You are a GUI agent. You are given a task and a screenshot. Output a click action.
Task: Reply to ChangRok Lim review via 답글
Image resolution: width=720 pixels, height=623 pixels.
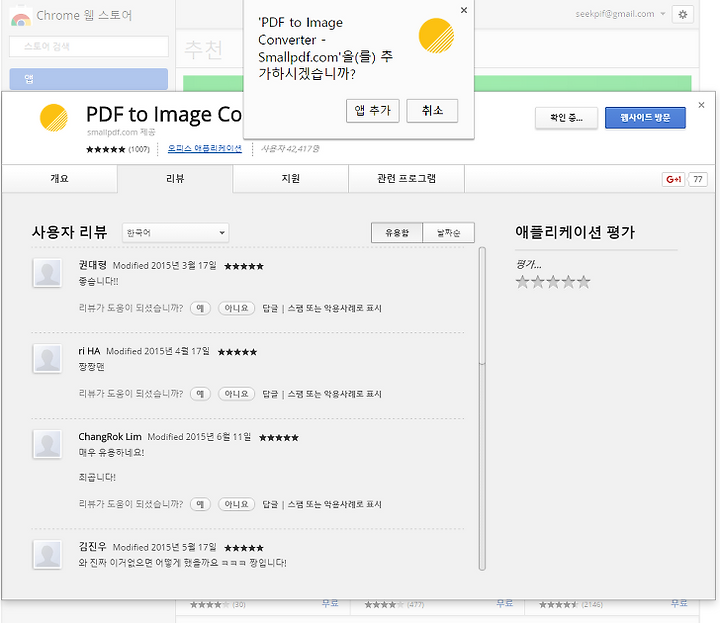270,504
